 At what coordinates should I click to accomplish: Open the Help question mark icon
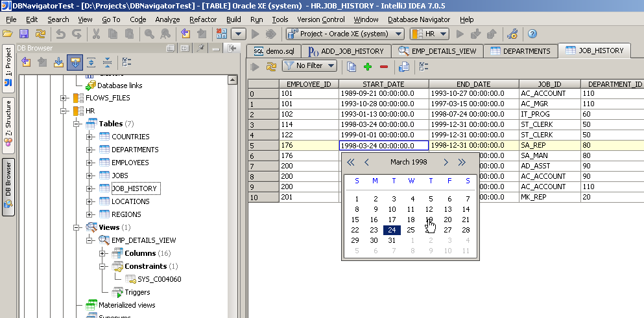[x=532, y=34]
